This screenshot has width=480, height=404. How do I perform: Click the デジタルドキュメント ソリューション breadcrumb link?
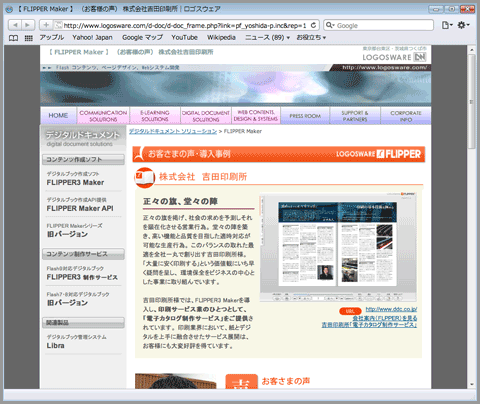pyautogui.click(x=173, y=131)
